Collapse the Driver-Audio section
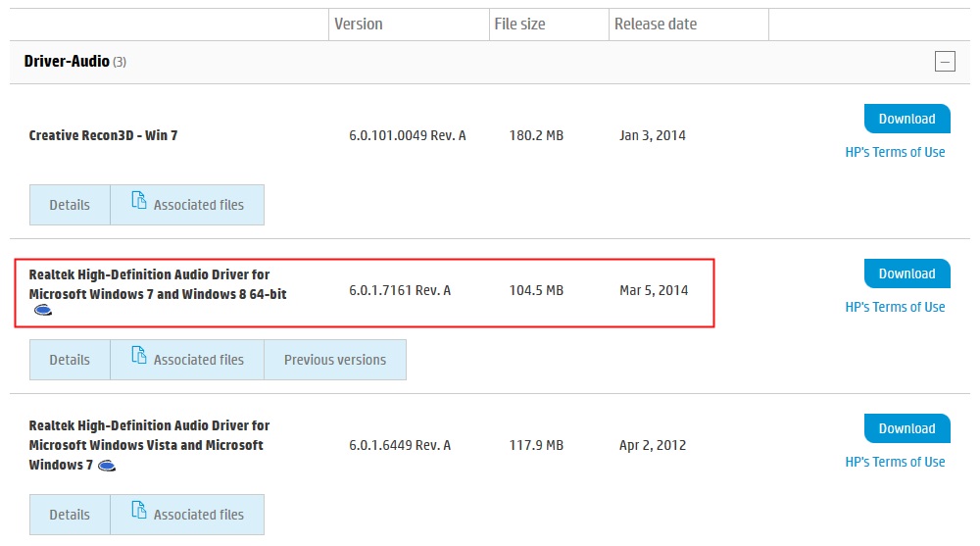Image resolution: width=980 pixels, height=546 pixels. coord(945,62)
